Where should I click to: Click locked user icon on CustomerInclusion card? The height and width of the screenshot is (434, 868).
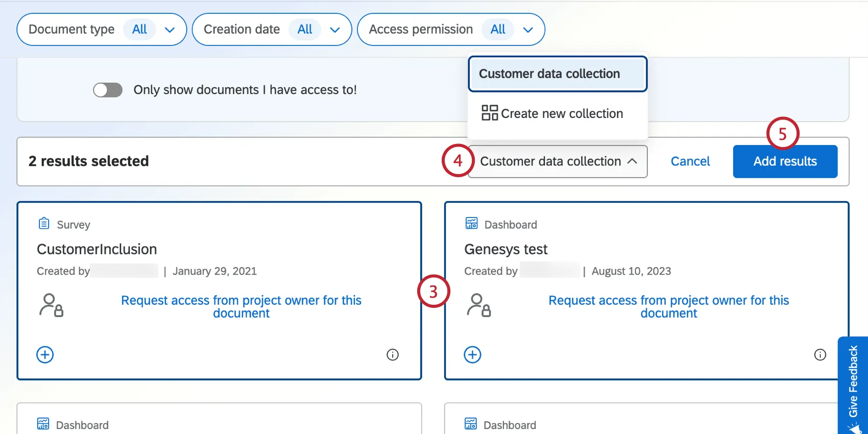[51, 305]
